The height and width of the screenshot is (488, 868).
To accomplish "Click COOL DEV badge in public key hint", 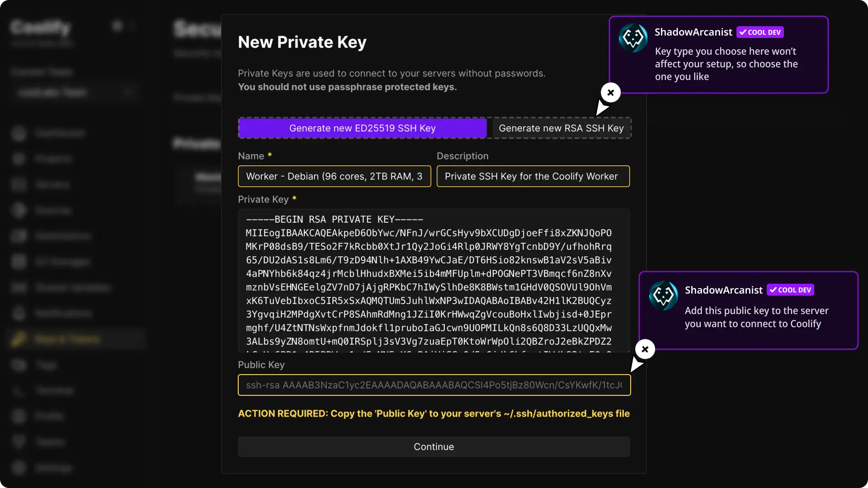I will 790,290.
